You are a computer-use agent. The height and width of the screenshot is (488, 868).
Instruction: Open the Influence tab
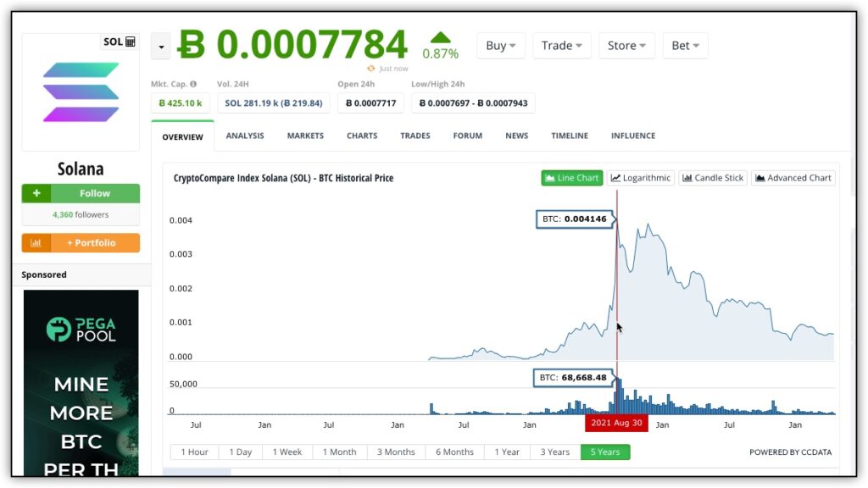click(633, 136)
